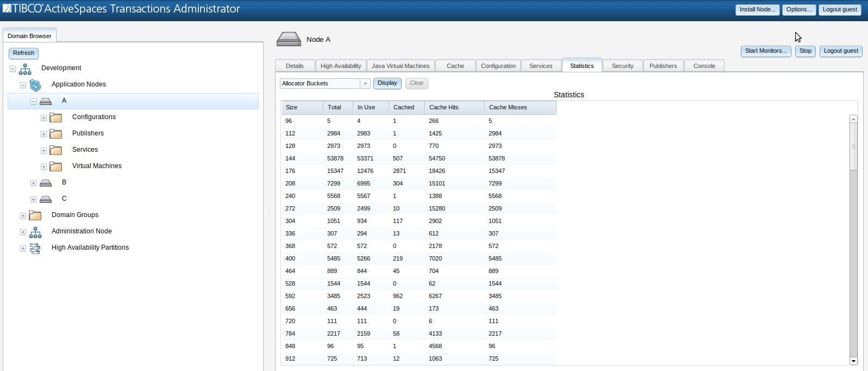Sort by the Total column header
The width and height of the screenshot is (868, 371).
[338, 108]
